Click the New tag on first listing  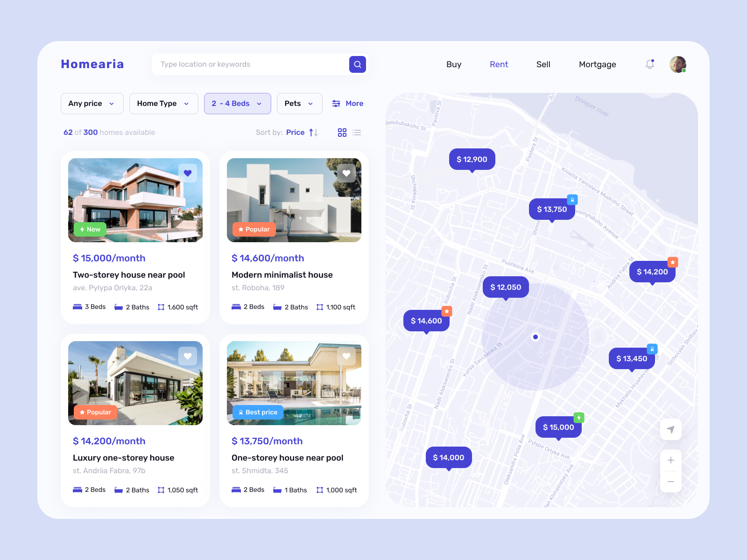click(90, 229)
